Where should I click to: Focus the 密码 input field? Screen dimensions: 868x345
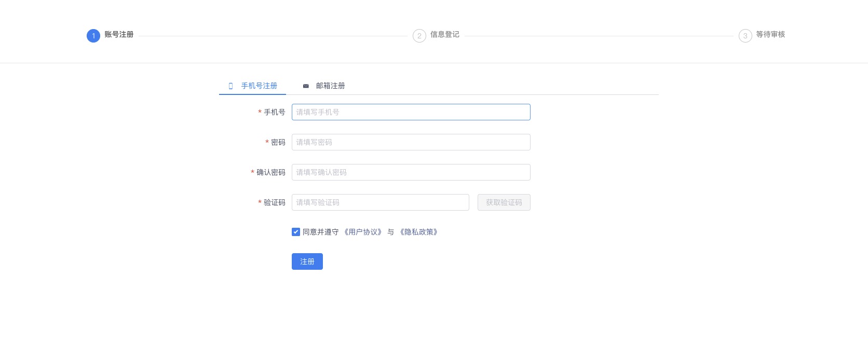(411, 142)
